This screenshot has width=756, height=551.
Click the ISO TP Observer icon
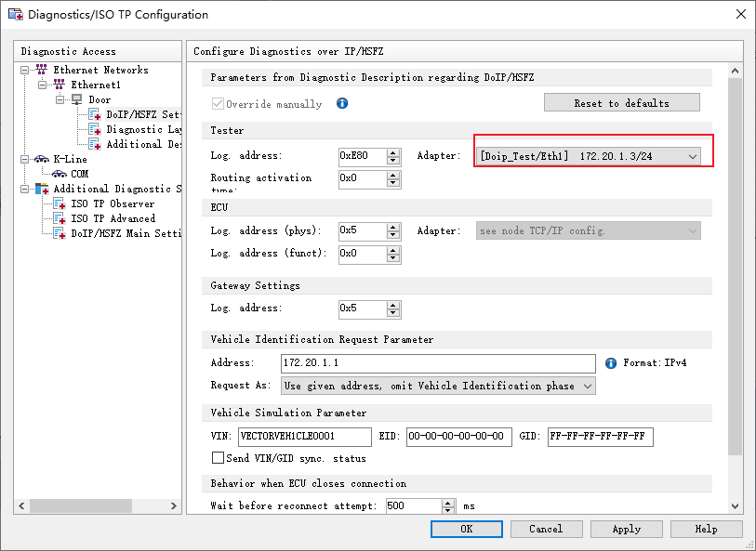60,203
